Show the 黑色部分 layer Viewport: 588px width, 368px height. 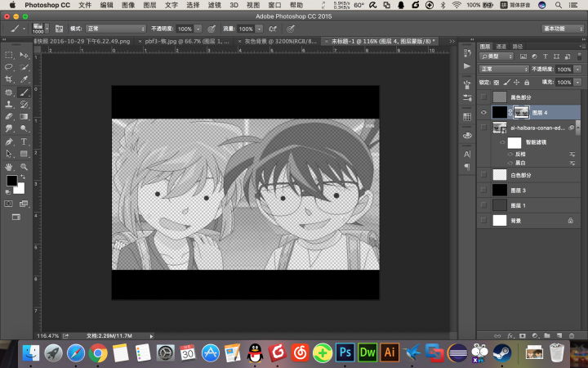483,96
